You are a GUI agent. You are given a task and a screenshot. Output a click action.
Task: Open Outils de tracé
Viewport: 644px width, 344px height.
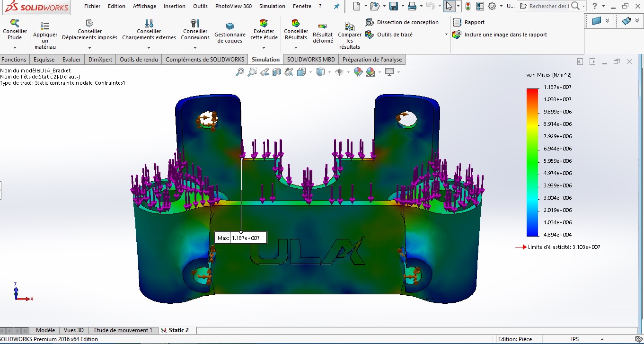(x=389, y=35)
